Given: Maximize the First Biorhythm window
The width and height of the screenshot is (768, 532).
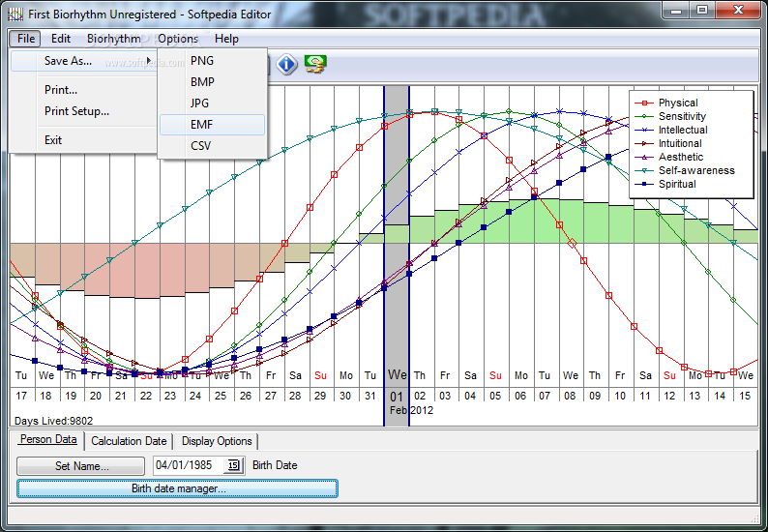Looking at the screenshot, I should coord(702,10).
